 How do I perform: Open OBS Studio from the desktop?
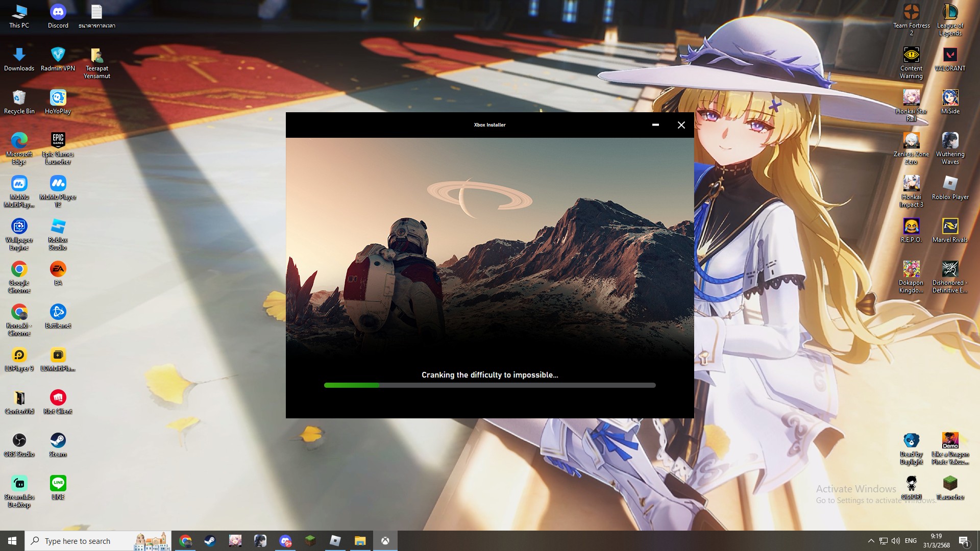coord(19,445)
